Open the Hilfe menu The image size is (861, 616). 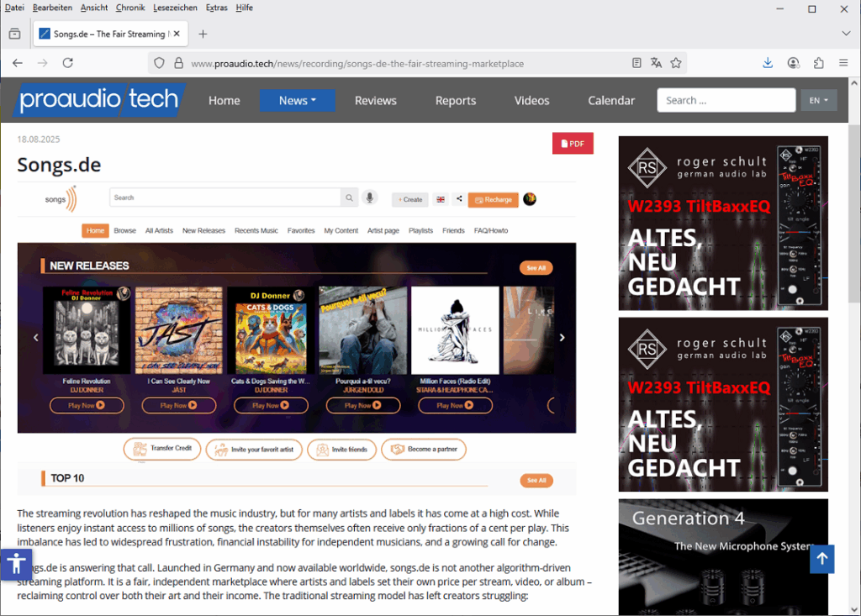(245, 8)
